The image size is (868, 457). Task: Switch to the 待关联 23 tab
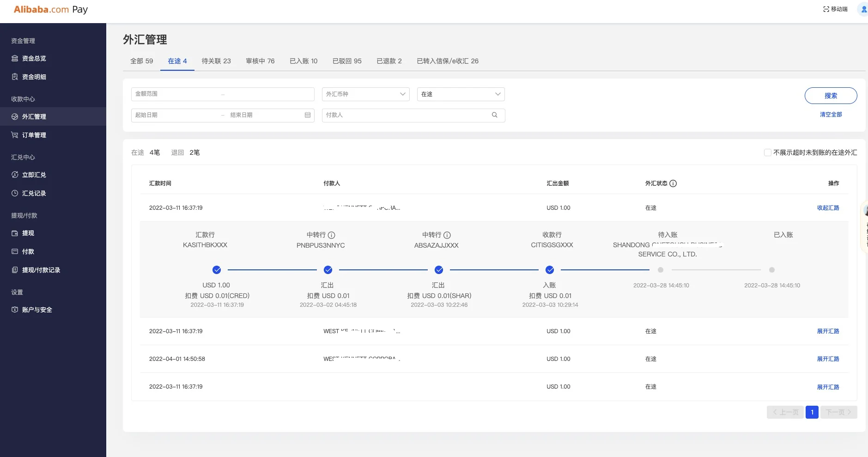pyautogui.click(x=216, y=61)
